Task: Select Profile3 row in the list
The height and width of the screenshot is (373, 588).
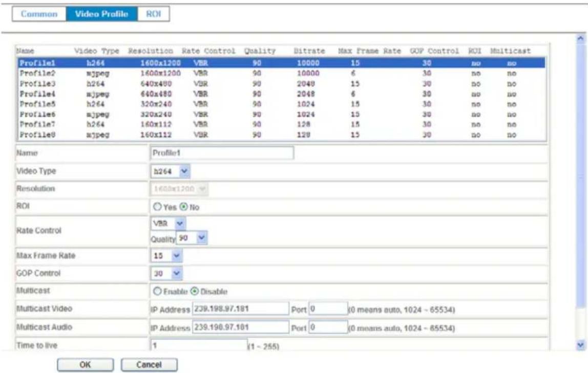Action: click(x=281, y=83)
